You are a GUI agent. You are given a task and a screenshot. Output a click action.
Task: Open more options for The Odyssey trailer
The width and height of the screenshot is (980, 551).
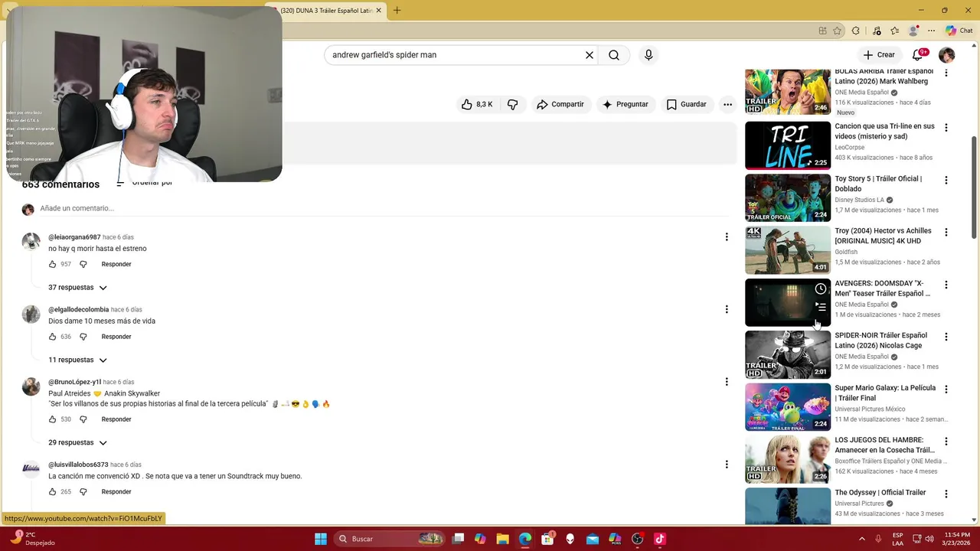tap(946, 494)
